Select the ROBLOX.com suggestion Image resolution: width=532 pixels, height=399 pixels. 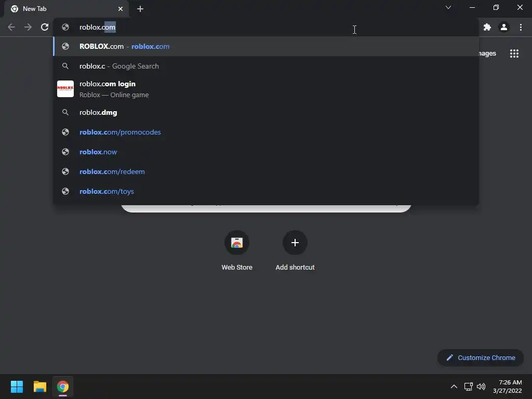point(266,46)
